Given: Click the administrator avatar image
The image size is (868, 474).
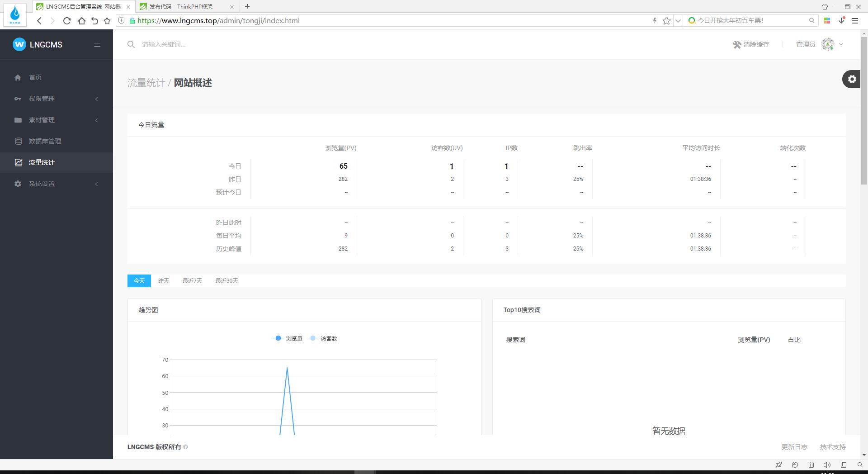Looking at the screenshot, I should click(x=827, y=44).
